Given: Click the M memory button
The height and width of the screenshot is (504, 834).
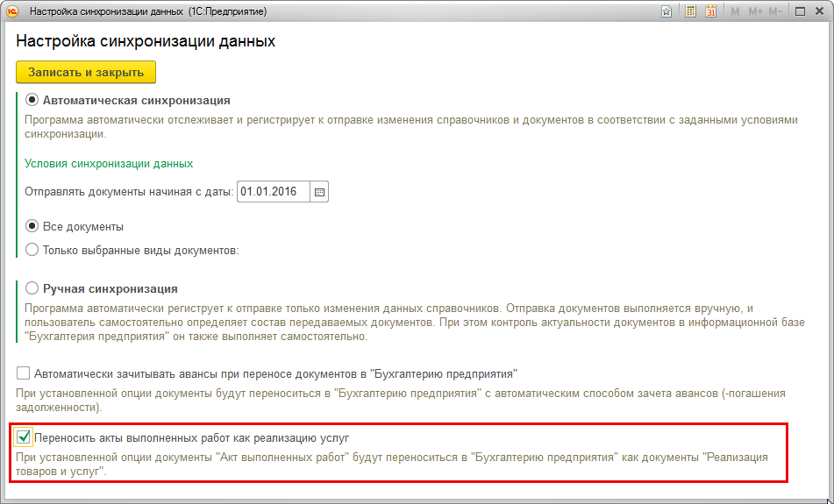Looking at the screenshot, I should click(735, 11).
